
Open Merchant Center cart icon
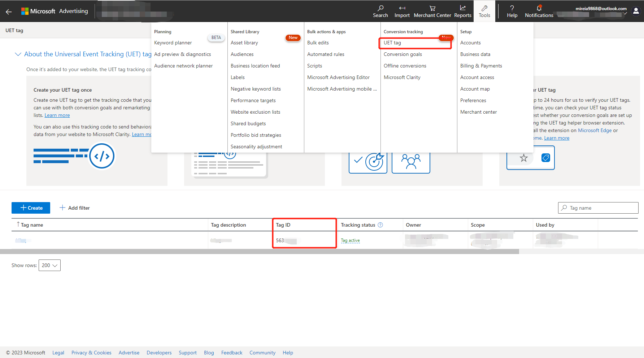tap(432, 11)
